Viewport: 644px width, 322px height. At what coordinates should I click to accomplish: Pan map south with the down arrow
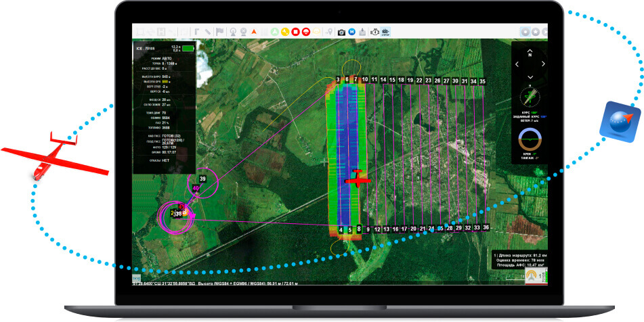coord(530,76)
